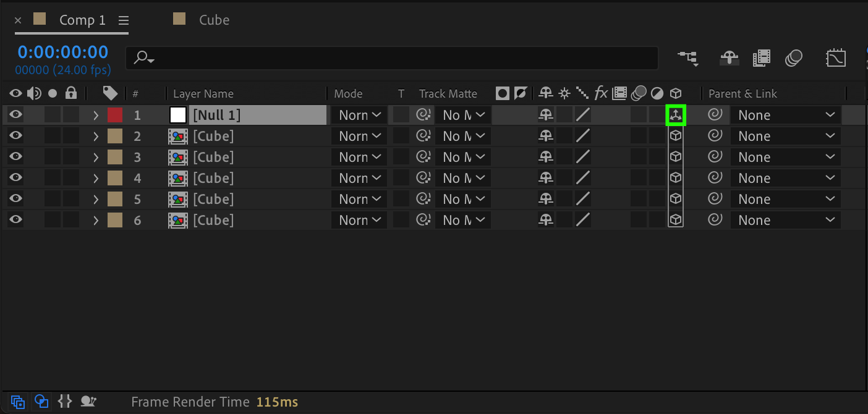Toggle the Transfer Controls pane icon
Viewport: 868px width, 414px height.
coord(41,402)
